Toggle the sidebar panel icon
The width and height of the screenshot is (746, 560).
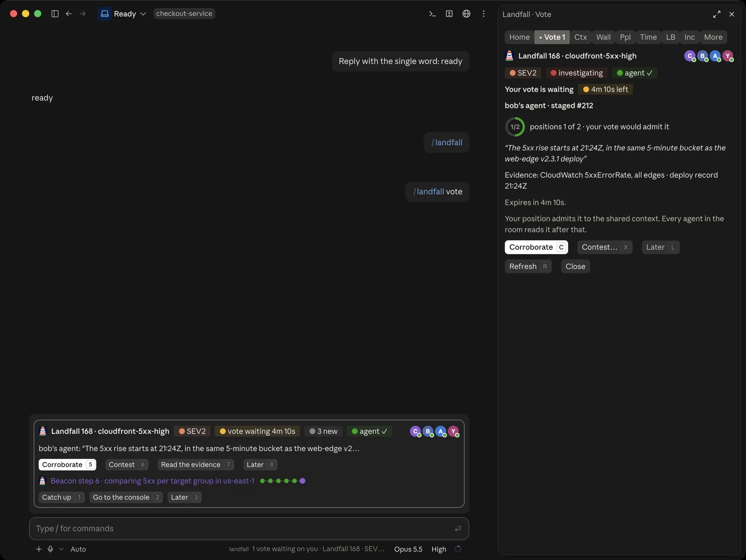coord(55,14)
